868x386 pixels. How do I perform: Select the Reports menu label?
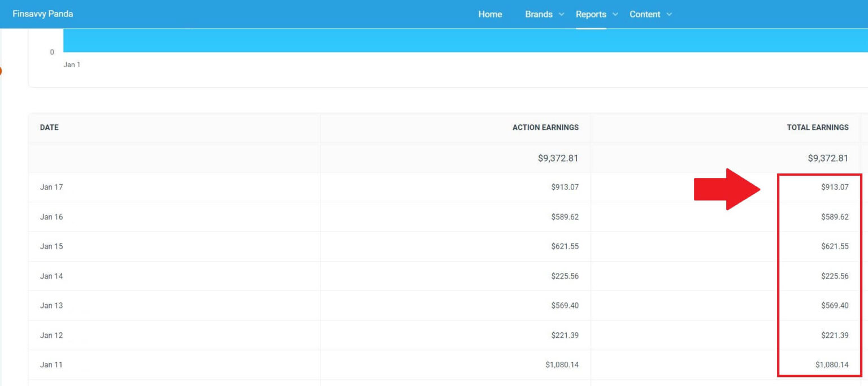[591, 14]
